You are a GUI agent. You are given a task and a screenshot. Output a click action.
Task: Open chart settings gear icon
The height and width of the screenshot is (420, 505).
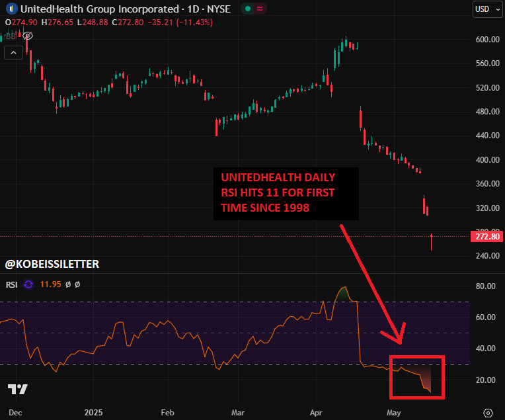[488, 413]
